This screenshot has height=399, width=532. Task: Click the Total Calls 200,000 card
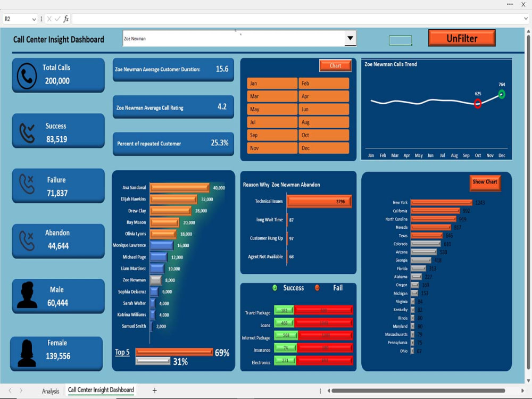point(59,75)
